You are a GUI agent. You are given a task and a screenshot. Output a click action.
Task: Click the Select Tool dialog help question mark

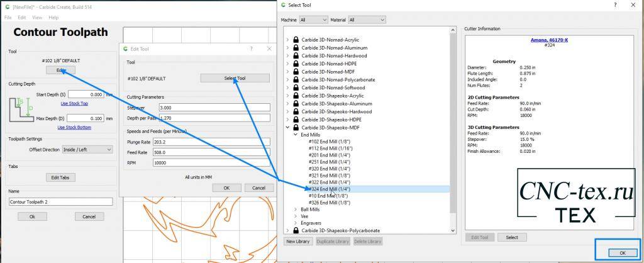point(614,5)
